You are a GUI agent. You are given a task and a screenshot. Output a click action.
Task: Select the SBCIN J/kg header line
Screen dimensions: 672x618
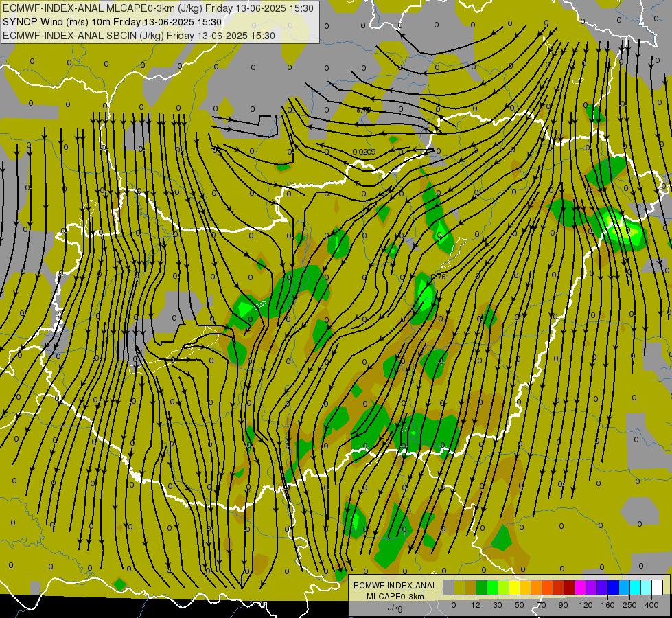(139, 36)
